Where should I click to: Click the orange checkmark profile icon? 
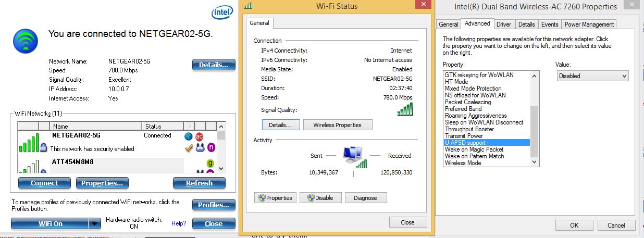pyautogui.click(x=189, y=147)
